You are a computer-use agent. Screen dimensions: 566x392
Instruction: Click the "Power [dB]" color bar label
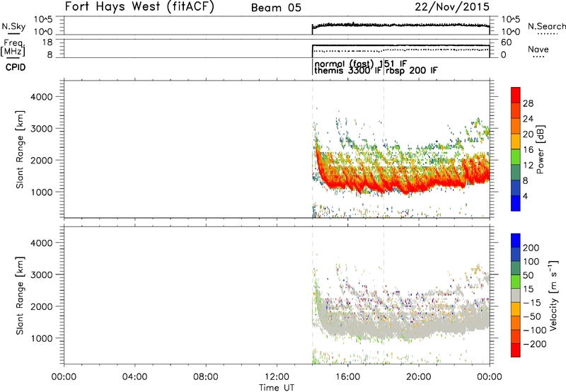541,149
